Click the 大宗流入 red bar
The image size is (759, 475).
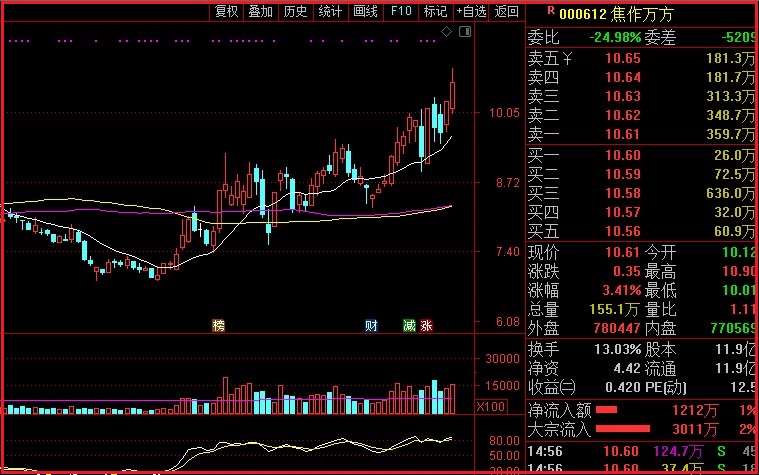622,429
